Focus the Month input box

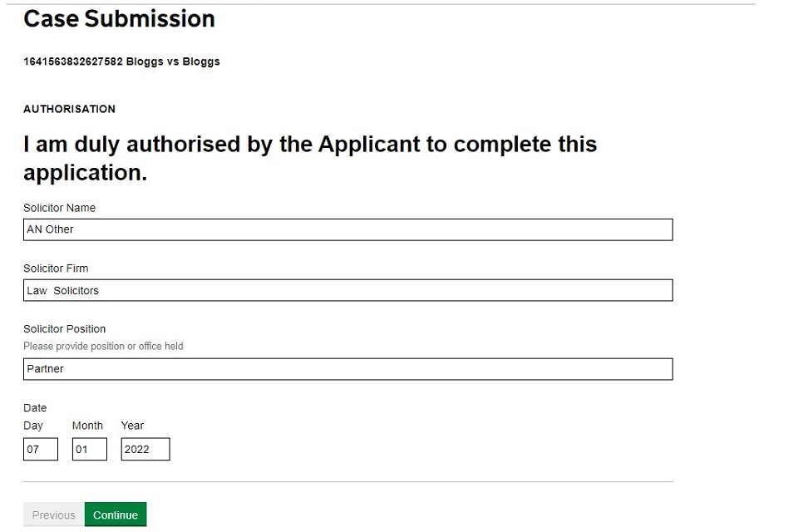pos(89,450)
